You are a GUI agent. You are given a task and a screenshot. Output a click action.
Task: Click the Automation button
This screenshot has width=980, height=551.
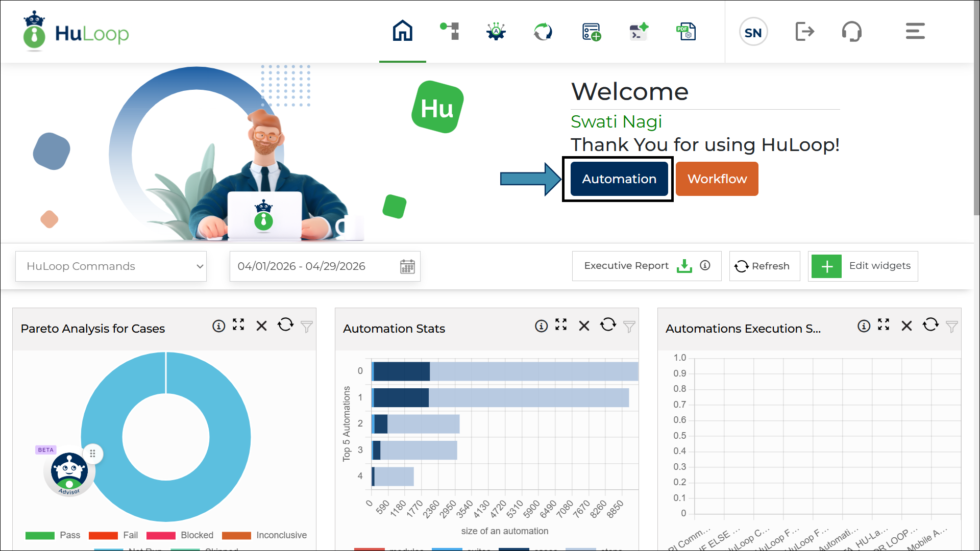click(619, 179)
